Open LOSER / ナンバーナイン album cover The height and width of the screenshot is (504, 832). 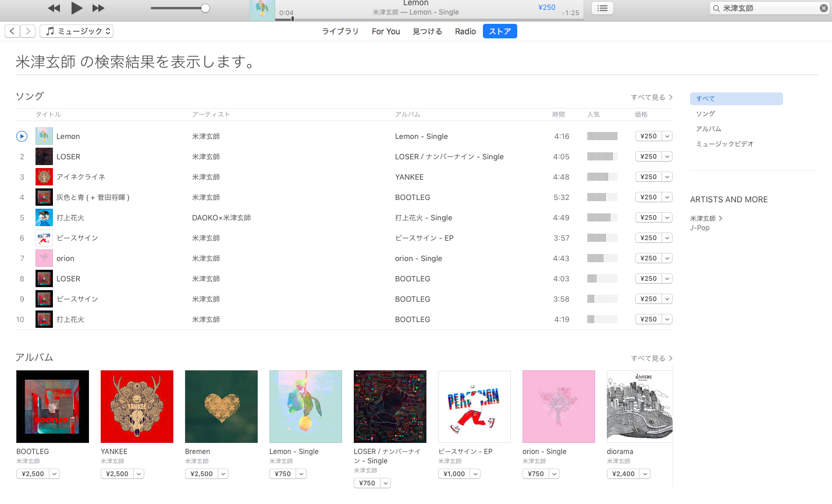(x=390, y=406)
